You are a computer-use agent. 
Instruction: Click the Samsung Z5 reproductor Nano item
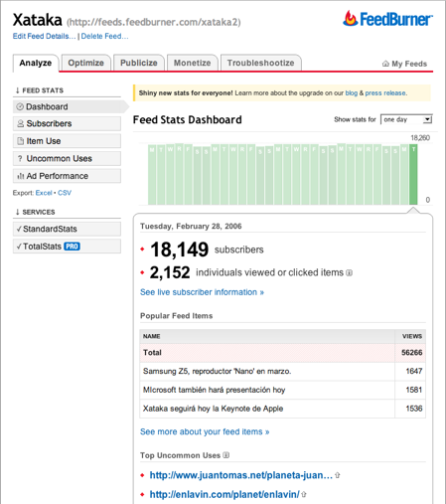pos(217,371)
